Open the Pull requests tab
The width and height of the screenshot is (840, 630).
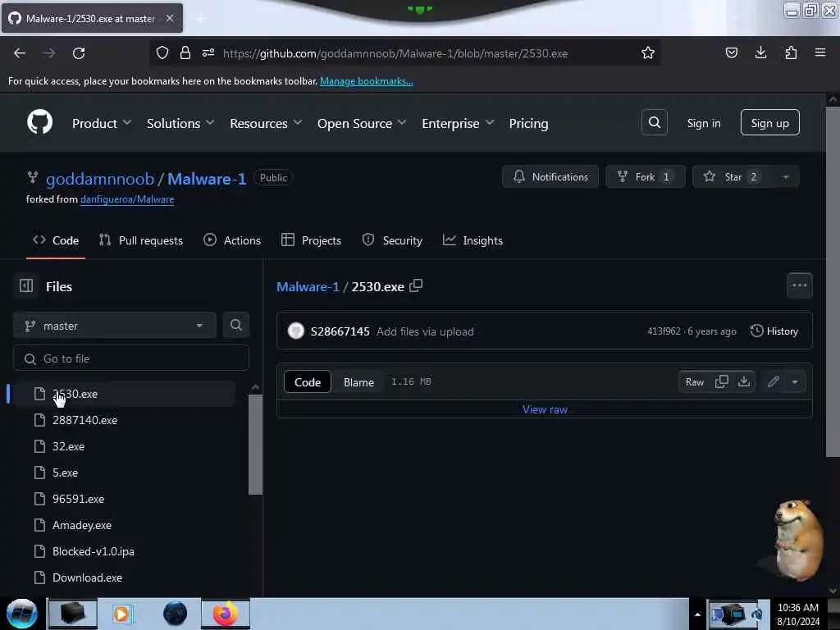coord(141,240)
